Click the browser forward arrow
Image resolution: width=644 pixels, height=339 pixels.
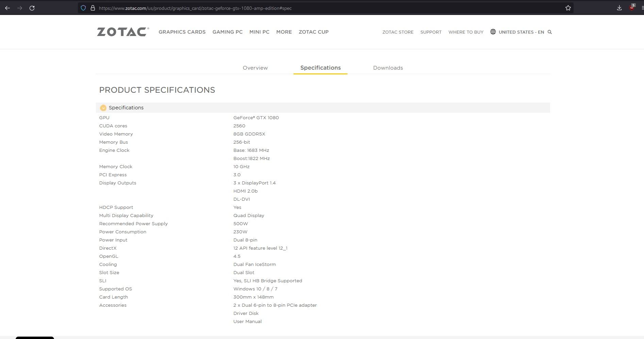click(20, 8)
